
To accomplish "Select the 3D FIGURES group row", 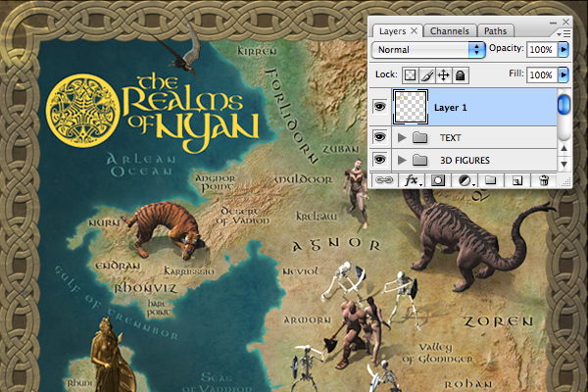I will pyautogui.click(x=464, y=160).
